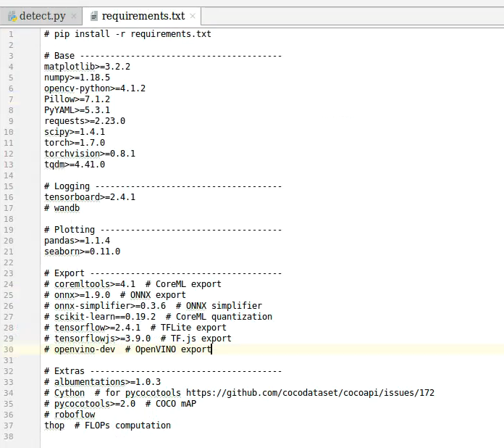Click the Pillow>=7.1.2 line
Screen dimensions: 504x448
click(x=77, y=99)
